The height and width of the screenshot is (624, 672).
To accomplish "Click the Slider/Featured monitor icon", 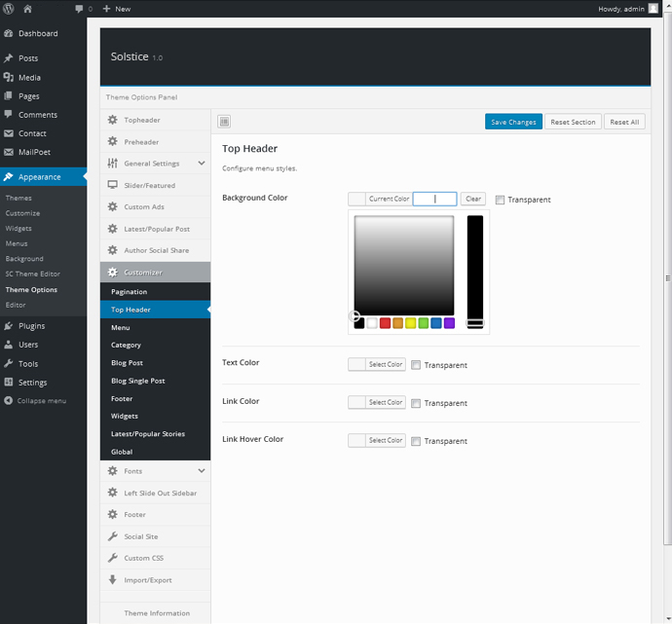I will click(113, 185).
